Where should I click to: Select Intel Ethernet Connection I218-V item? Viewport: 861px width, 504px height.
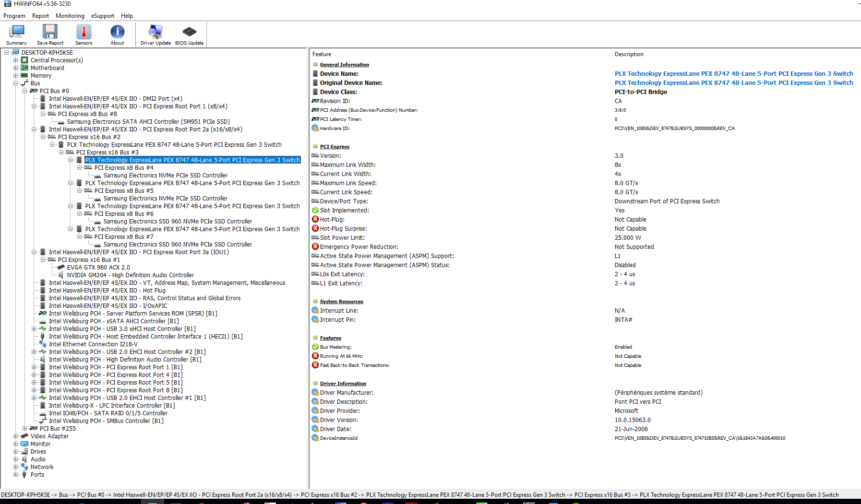point(93,344)
